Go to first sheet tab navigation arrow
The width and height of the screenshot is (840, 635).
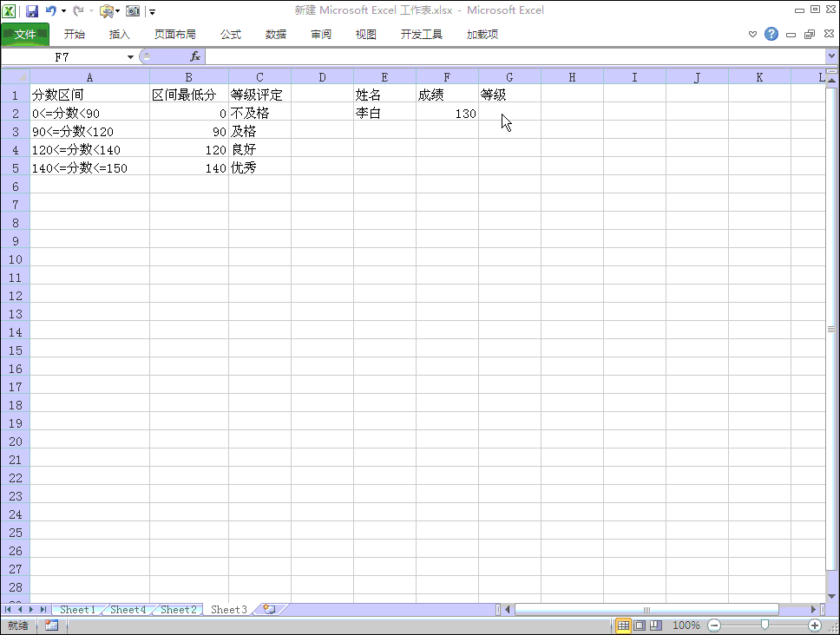click(8, 609)
